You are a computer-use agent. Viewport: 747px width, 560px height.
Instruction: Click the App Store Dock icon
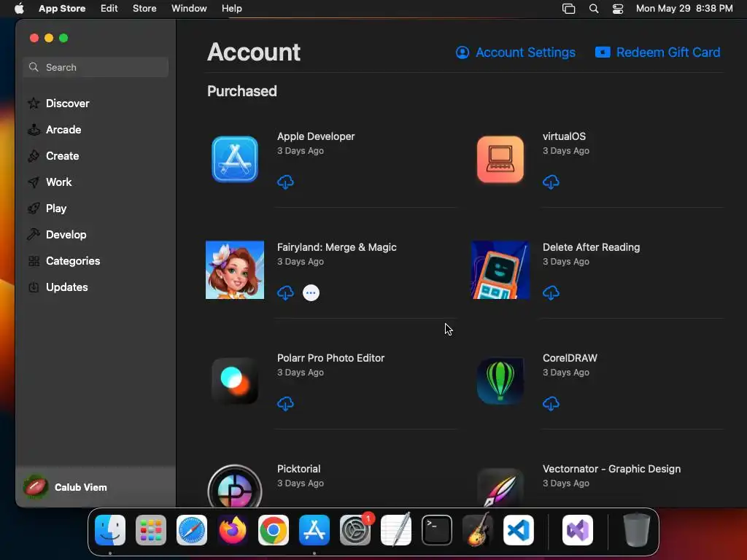click(x=314, y=530)
